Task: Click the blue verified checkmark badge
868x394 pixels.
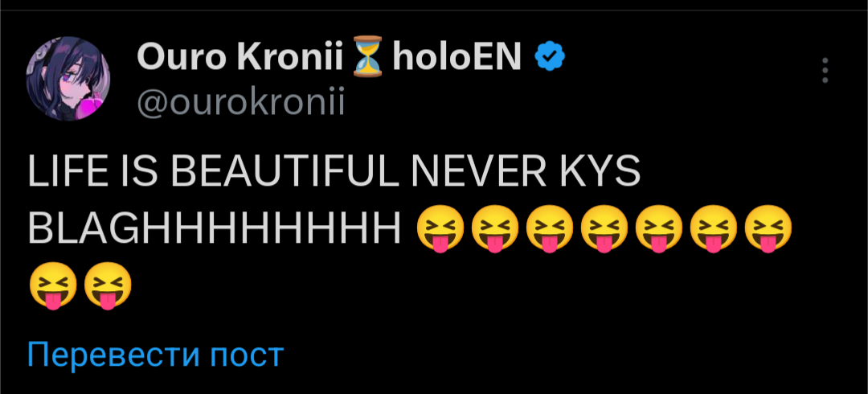Action: 551,56
